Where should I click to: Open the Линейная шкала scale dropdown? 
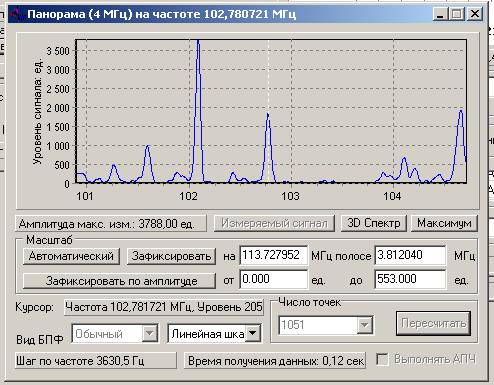coord(253,333)
